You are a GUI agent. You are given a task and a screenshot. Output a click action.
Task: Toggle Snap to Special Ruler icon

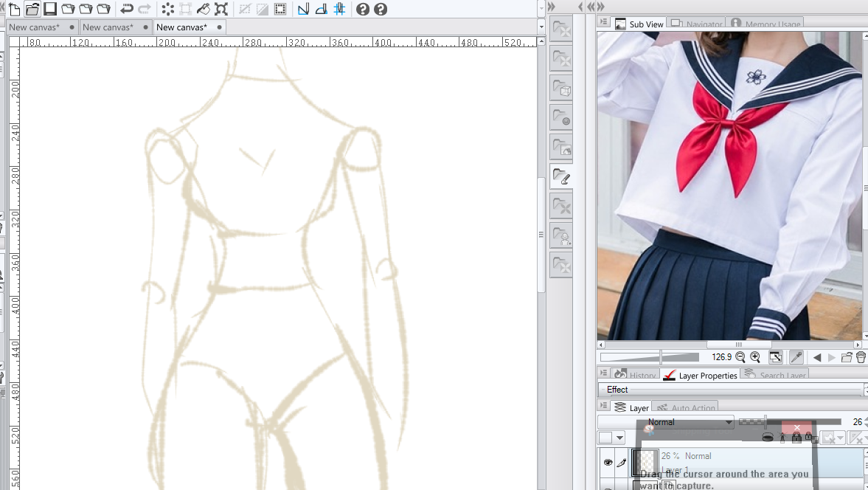click(321, 9)
